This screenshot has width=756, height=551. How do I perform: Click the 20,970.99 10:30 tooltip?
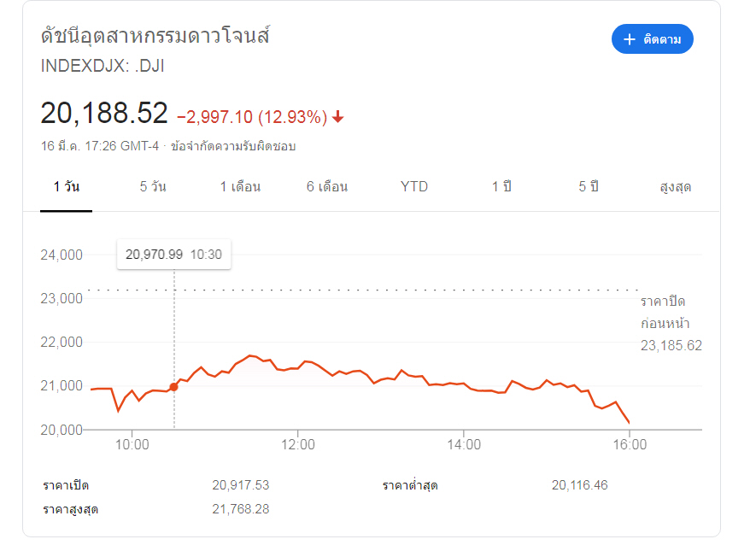(173, 254)
